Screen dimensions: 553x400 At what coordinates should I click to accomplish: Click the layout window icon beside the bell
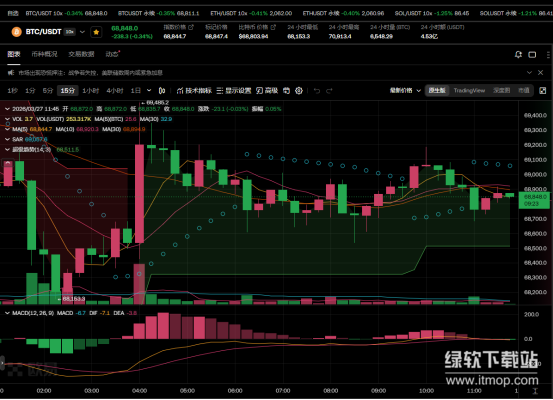532,54
